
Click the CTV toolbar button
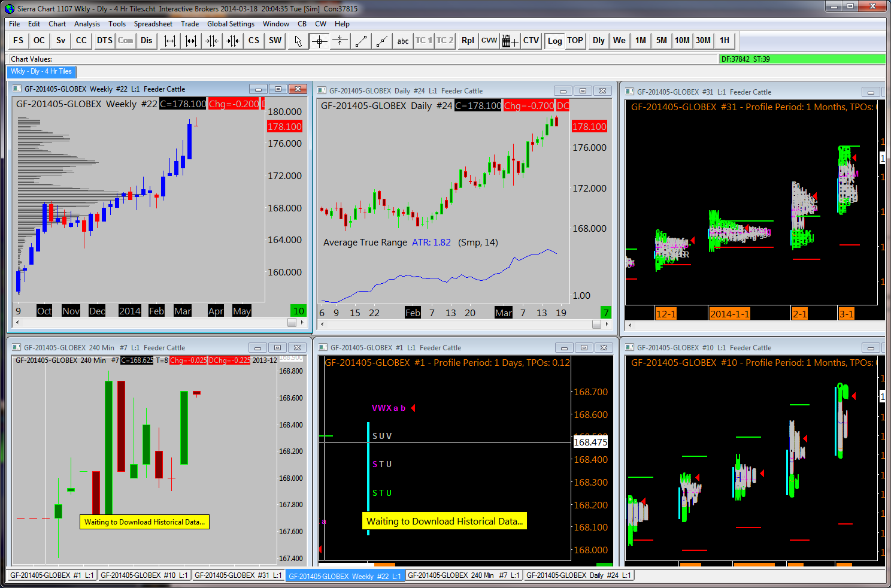[531, 41]
